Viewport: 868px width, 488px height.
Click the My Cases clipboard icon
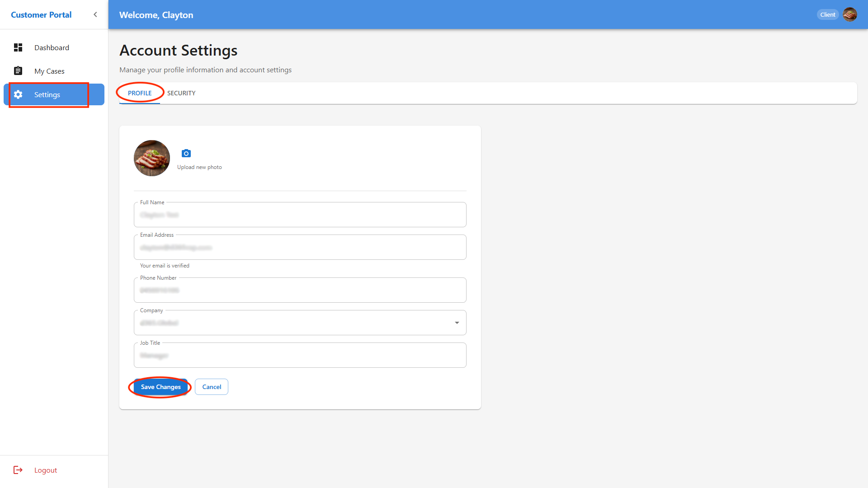click(x=18, y=71)
